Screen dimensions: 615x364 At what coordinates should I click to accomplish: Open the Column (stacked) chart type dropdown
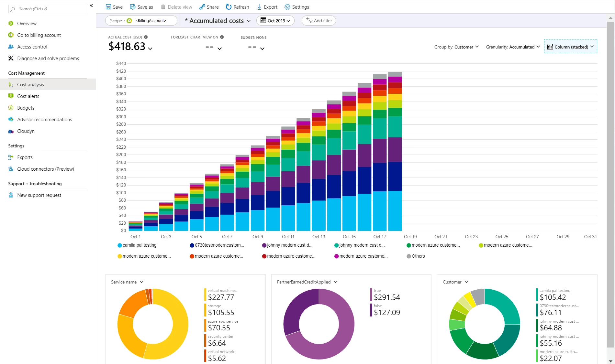pos(570,47)
